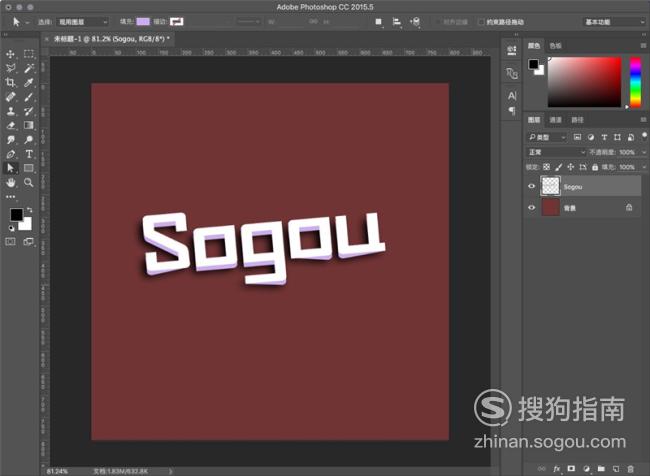Delete the selected layer
This screenshot has height=476, width=650.
(x=631, y=469)
